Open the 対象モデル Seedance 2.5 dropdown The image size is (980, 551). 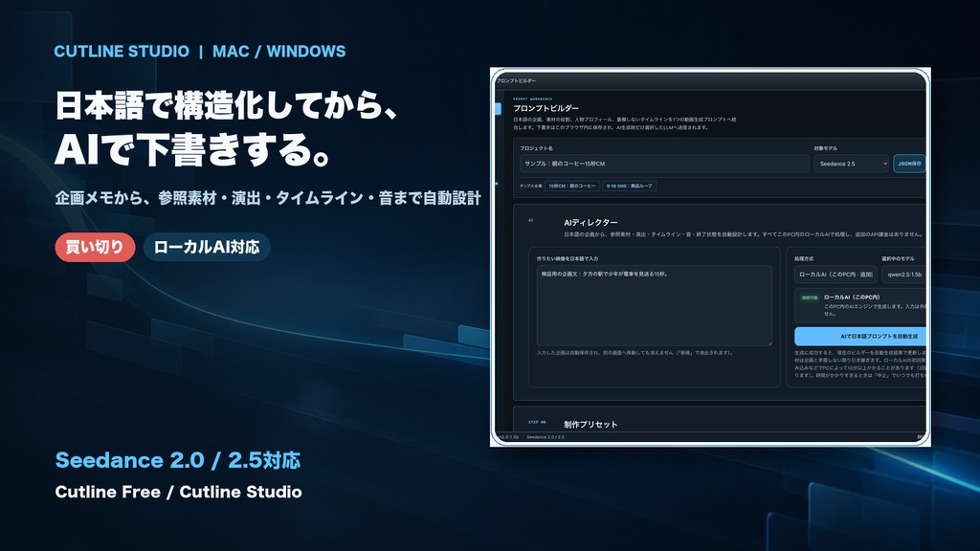(851, 164)
